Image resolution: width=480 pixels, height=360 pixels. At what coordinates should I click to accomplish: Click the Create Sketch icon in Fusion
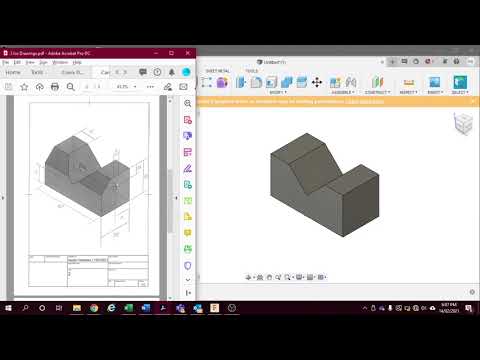click(x=207, y=82)
